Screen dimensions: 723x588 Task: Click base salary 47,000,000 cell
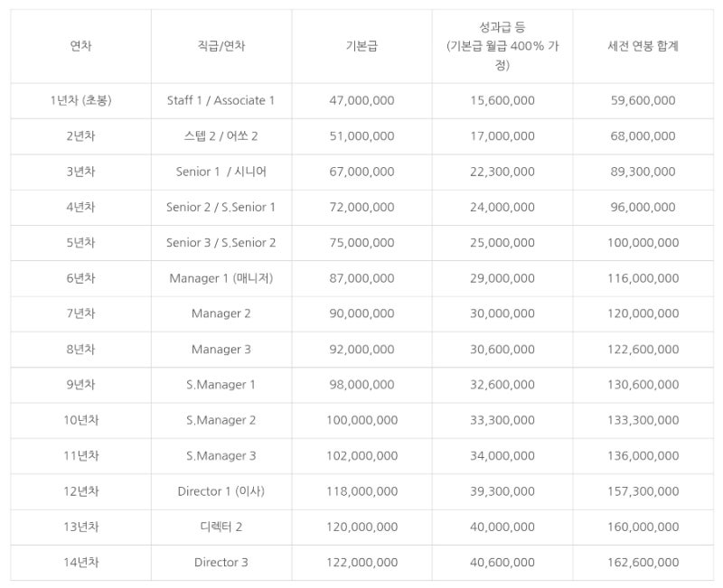coord(362,100)
